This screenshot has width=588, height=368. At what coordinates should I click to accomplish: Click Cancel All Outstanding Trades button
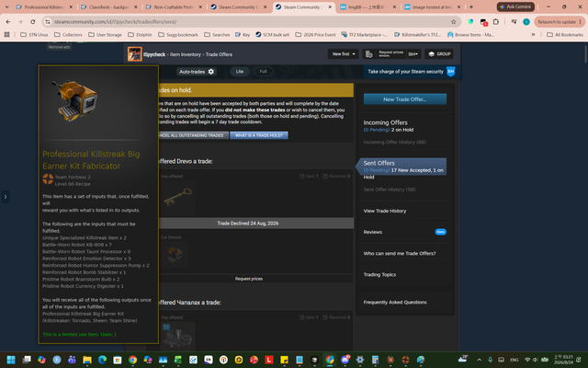coord(193,135)
